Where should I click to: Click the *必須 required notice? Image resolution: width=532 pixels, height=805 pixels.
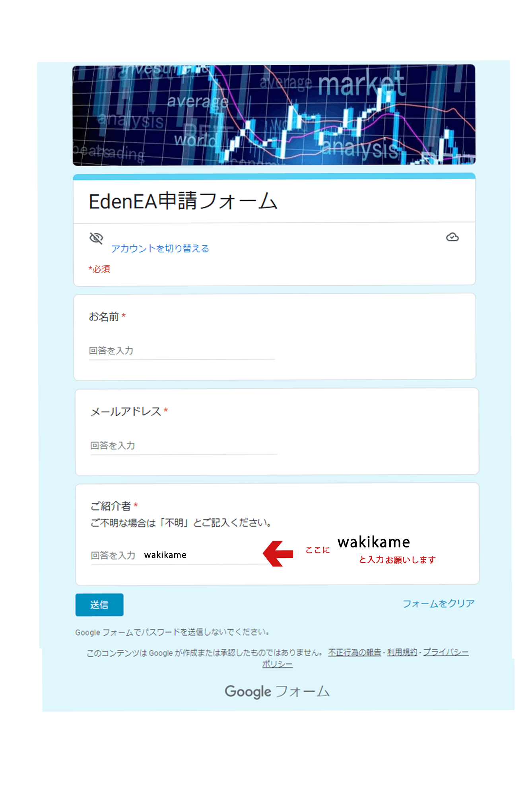click(x=99, y=269)
